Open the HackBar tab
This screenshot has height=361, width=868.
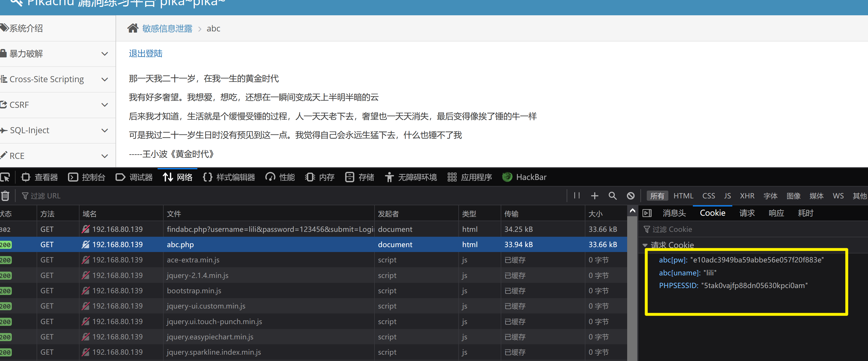pos(524,177)
